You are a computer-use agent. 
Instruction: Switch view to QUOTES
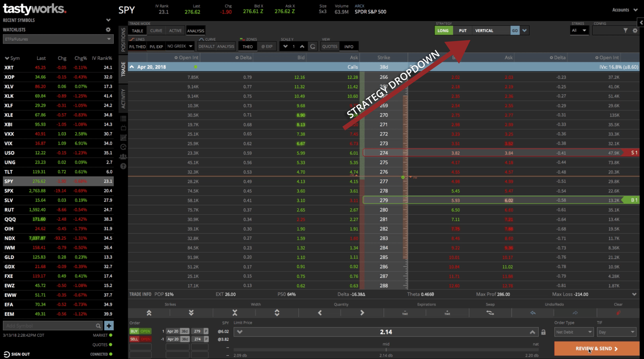[330, 47]
